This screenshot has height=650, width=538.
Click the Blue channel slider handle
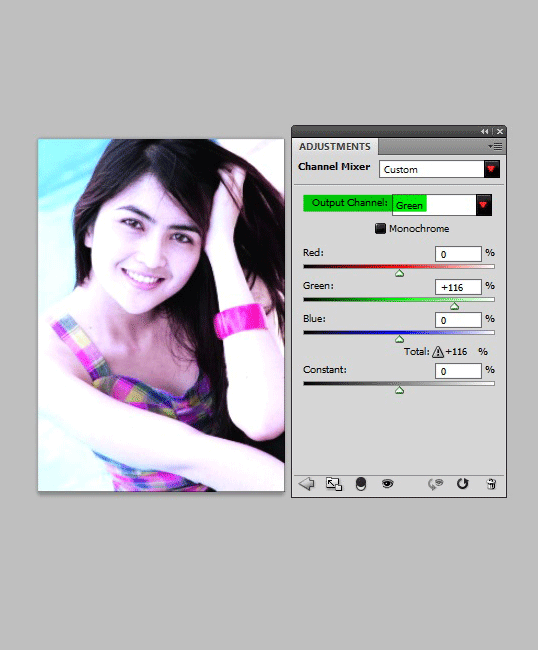399,340
